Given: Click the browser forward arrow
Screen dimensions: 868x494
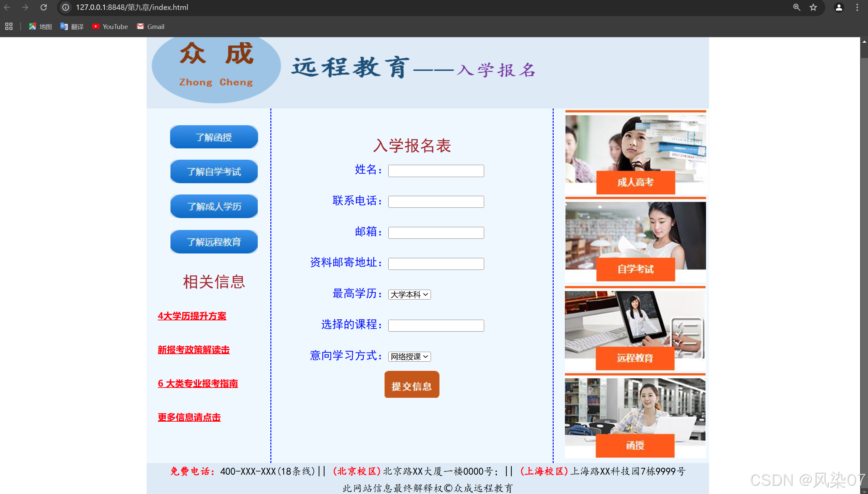Looking at the screenshot, I should [x=25, y=7].
